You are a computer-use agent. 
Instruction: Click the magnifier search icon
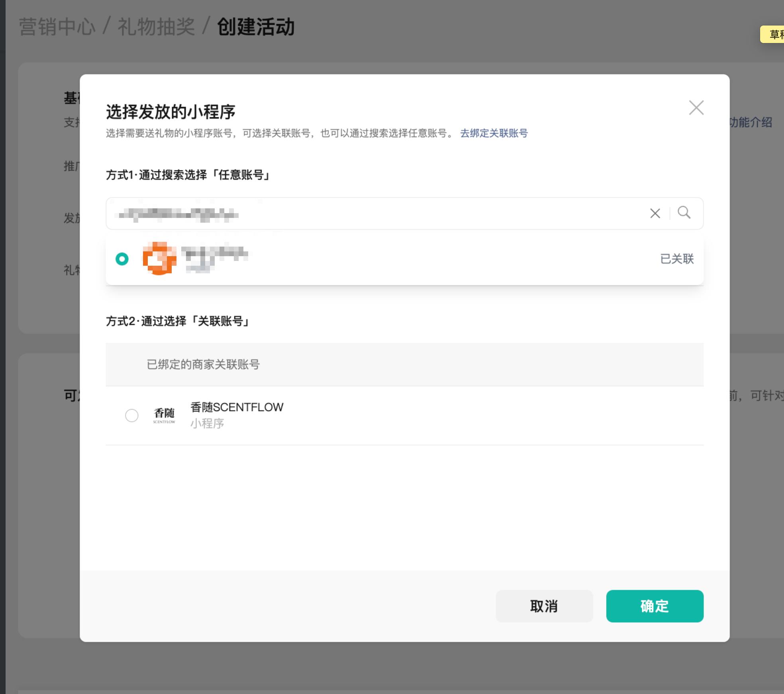(x=684, y=213)
